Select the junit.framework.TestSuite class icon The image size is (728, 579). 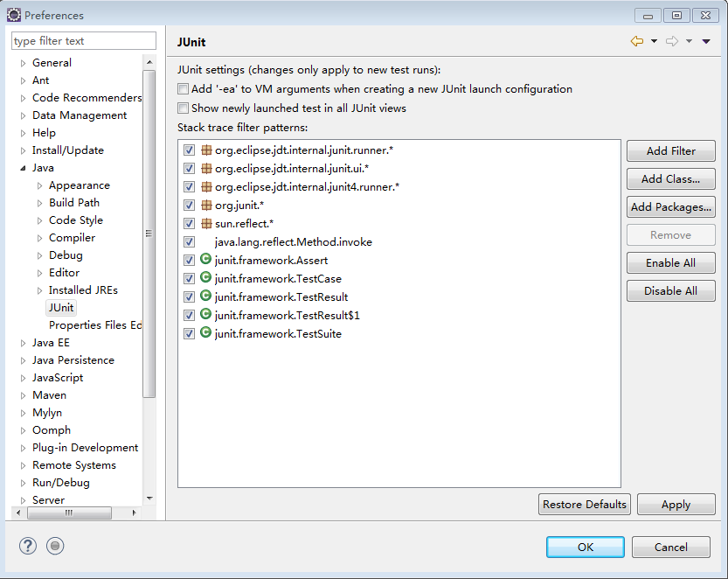pyautogui.click(x=205, y=332)
